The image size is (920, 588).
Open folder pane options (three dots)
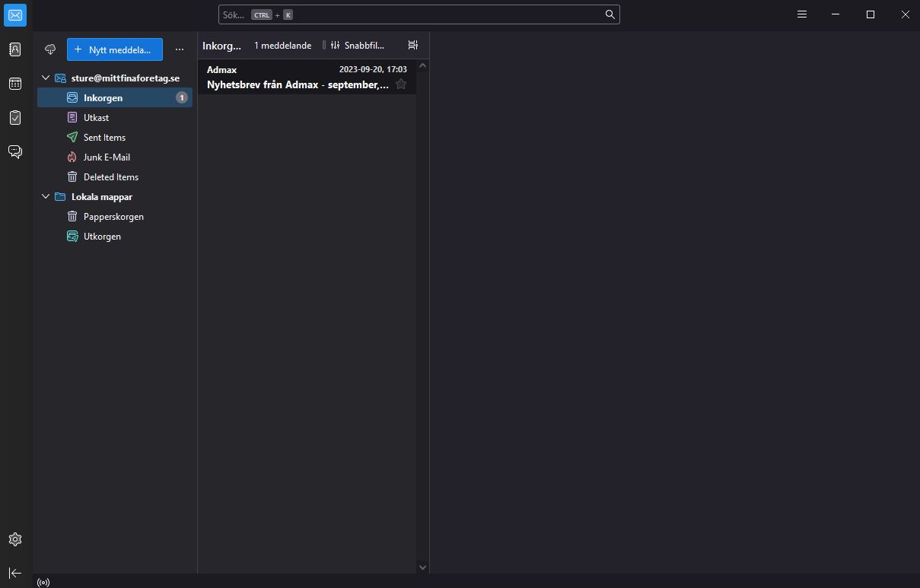pos(180,49)
